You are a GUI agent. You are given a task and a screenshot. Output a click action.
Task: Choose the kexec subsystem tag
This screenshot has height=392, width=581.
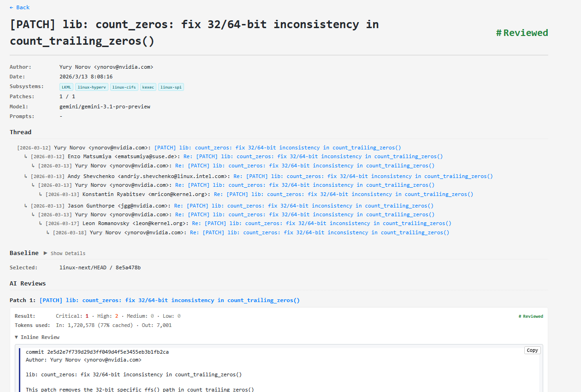148,87
